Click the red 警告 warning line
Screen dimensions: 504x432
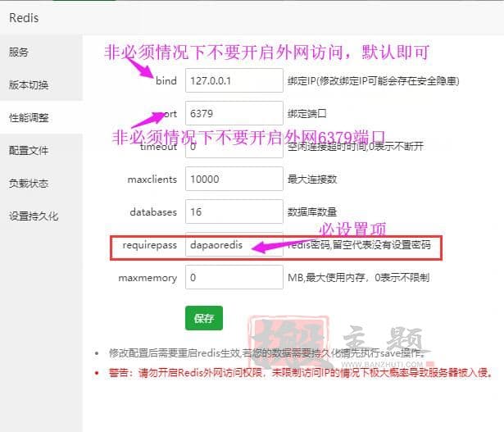(x=300, y=373)
